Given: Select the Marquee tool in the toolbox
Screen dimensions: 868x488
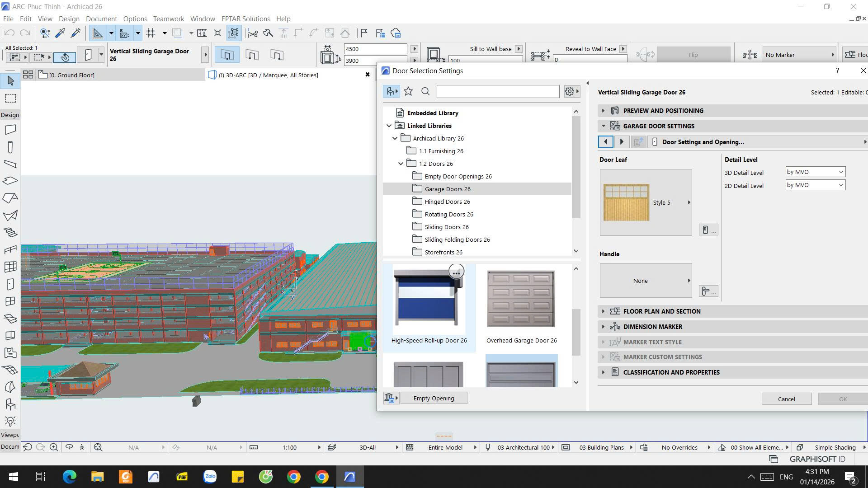Looking at the screenshot, I should coord(10,98).
